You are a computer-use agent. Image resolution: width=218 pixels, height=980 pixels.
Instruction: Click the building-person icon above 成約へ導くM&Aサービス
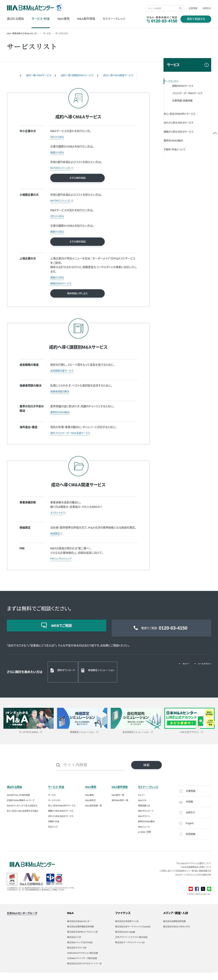click(x=78, y=98)
